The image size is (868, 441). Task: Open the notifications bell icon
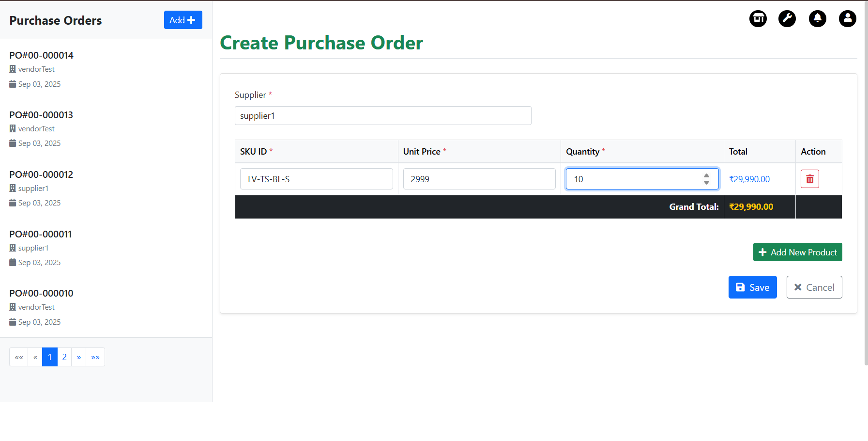tap(817, 19)
